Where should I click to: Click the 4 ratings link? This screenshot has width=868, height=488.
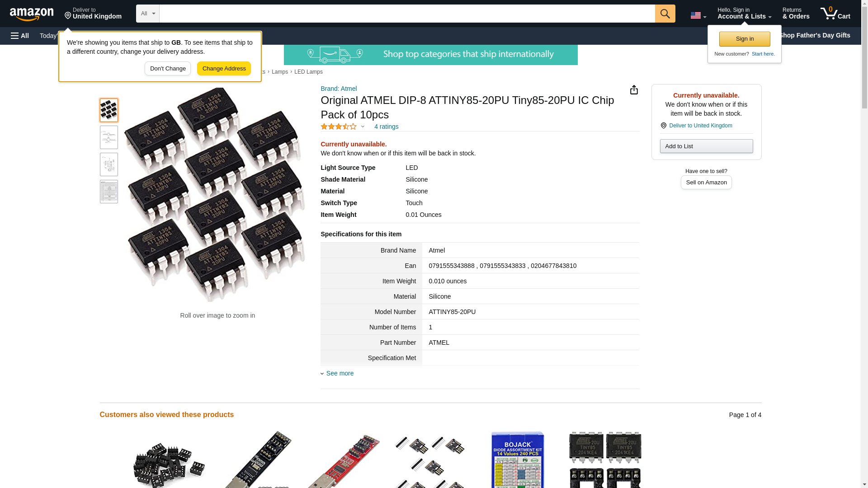point(386,127)
